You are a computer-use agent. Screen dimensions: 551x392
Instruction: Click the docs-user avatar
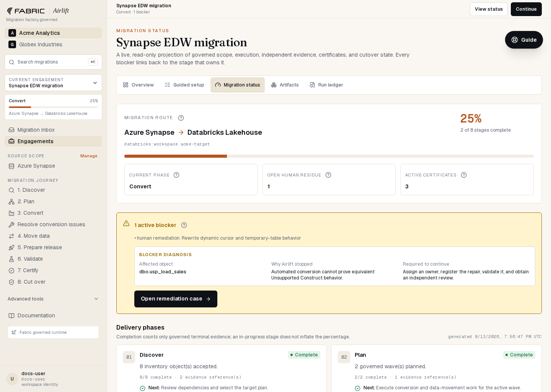click(12, 379)
